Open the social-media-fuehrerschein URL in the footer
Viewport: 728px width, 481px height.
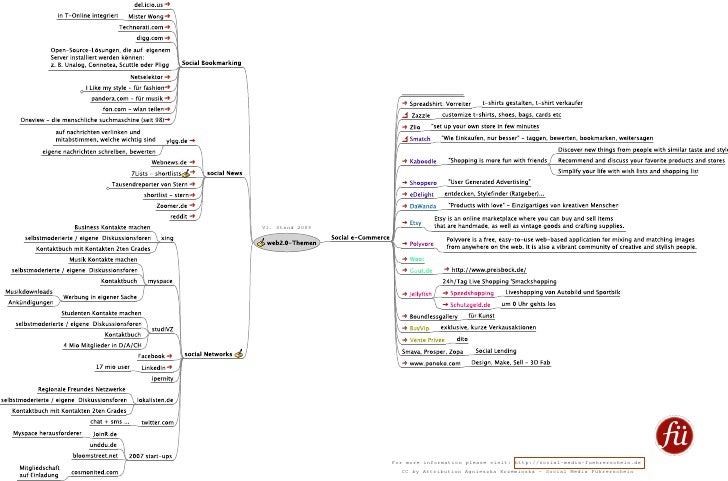point(579,462)
